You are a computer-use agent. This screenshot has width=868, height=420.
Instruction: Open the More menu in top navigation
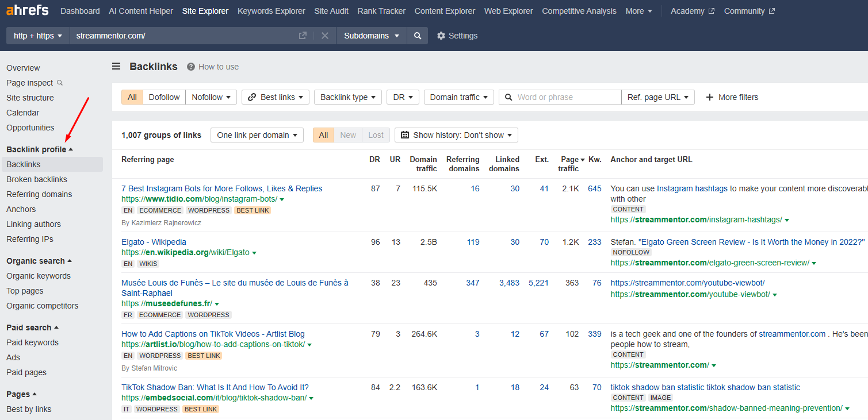[639, 11]
